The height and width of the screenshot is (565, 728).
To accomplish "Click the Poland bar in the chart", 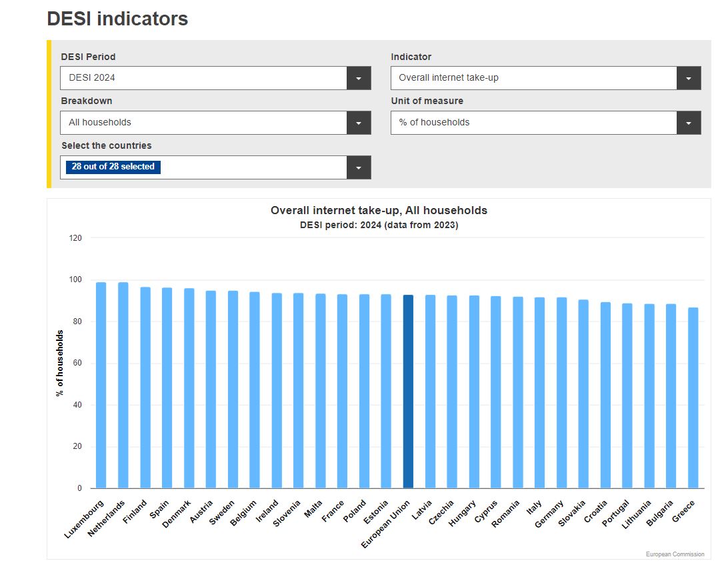I will click(x=365, y=391).
